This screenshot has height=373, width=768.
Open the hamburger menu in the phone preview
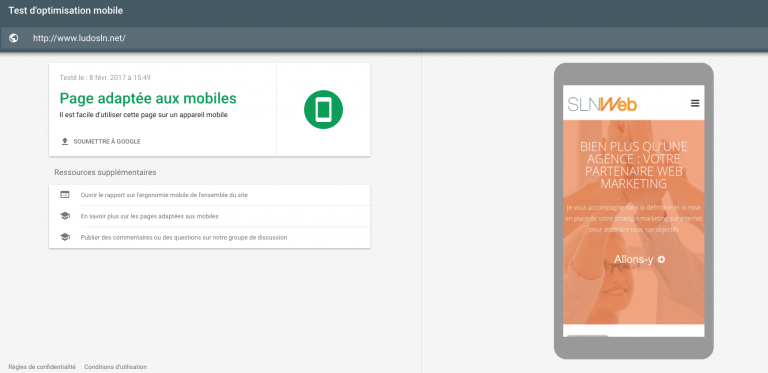tap(695, 103)
